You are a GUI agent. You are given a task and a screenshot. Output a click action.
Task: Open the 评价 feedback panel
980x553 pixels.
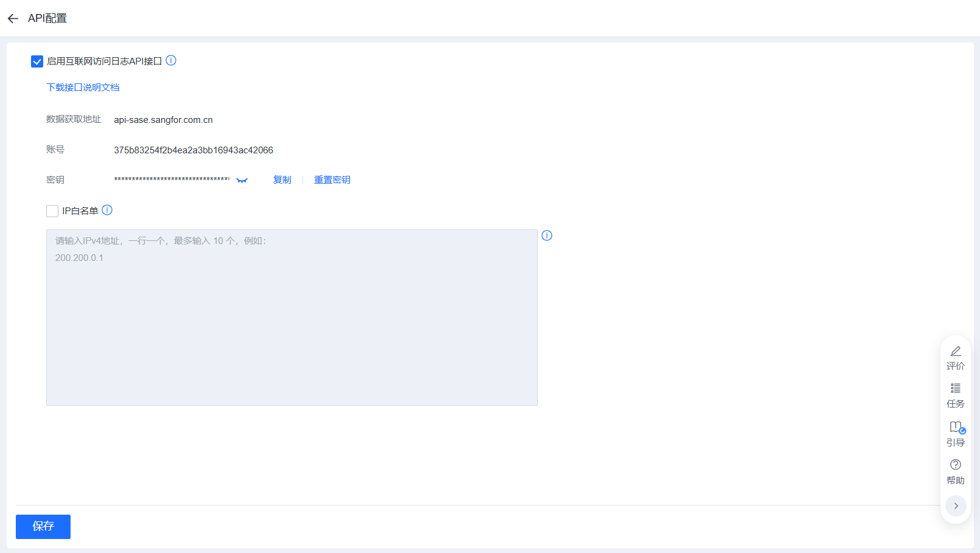tap(955, 358)
